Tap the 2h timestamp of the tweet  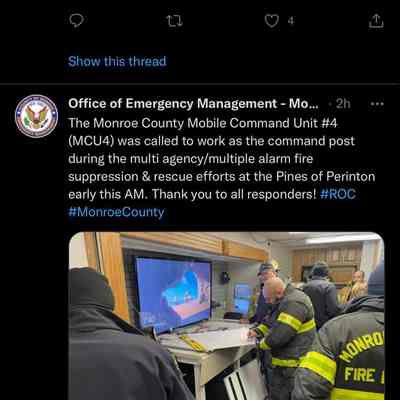(343, 104)
